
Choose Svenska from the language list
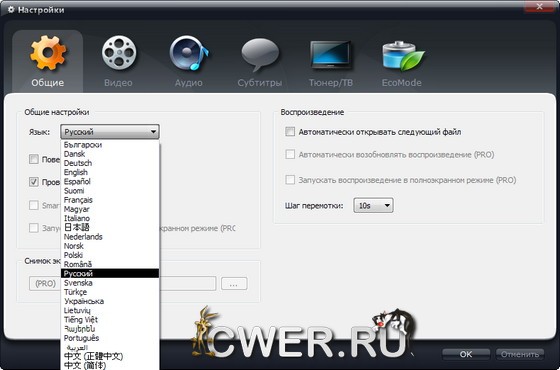tap(110, 283)
